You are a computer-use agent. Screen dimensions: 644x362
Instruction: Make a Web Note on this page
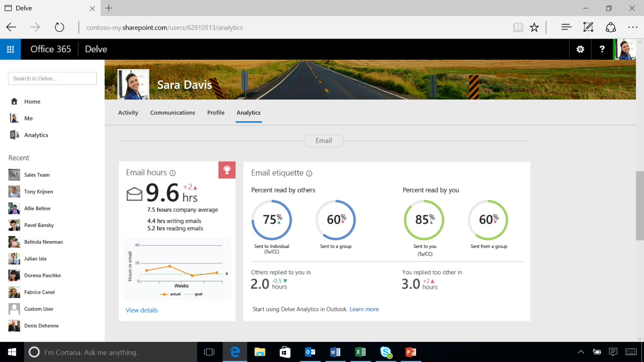click(588, 27)
